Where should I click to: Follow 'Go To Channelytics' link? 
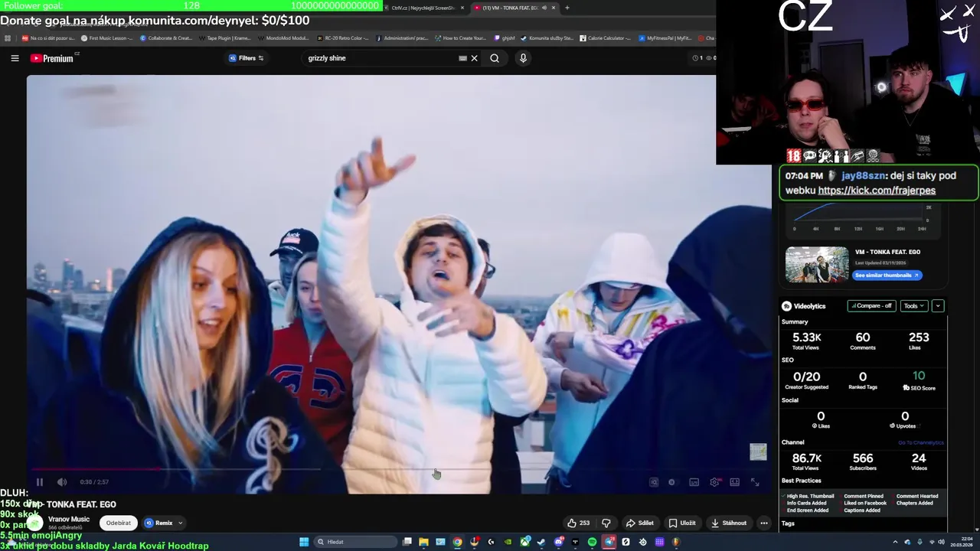(921, 443)
